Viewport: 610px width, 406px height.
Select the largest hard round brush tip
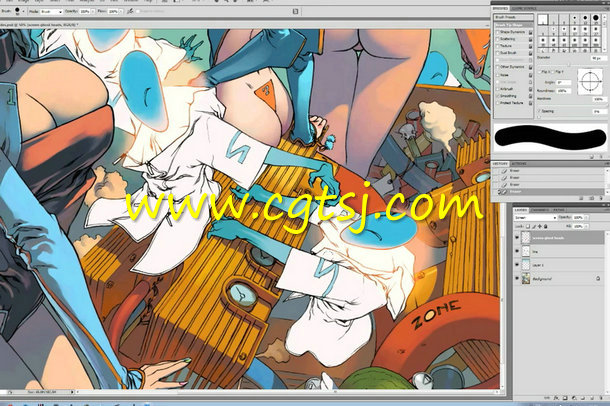tap(596, 19)
